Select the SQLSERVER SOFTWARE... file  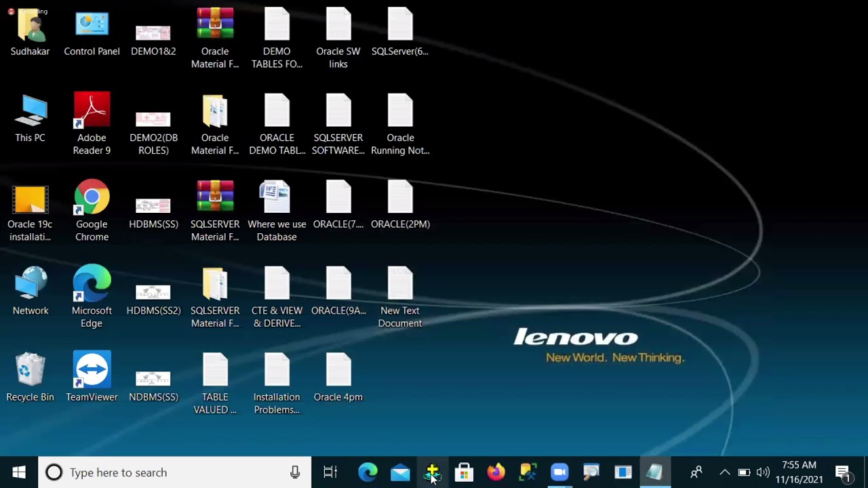point(338,125)
